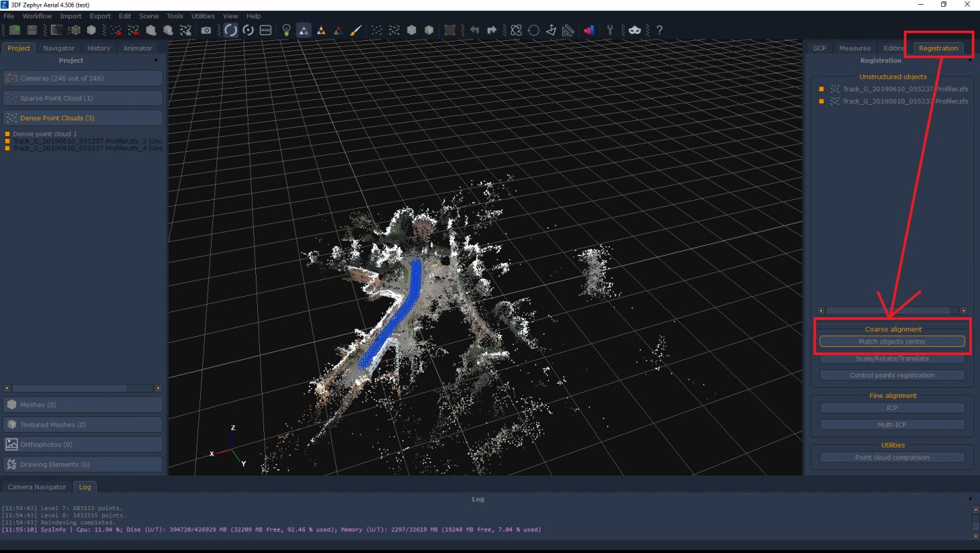Select the paintbrush tool icon

[355, 30]
